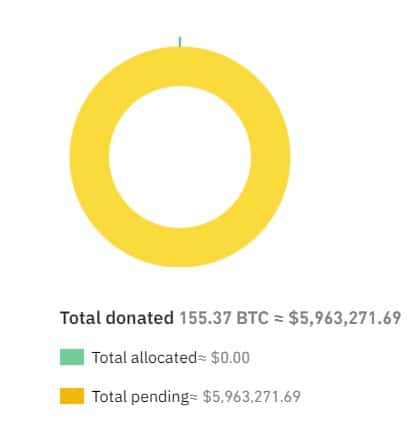Viewport: 420px width, 441px height.
Task: Click the white center of the donut chart
Action: (180, 157)
